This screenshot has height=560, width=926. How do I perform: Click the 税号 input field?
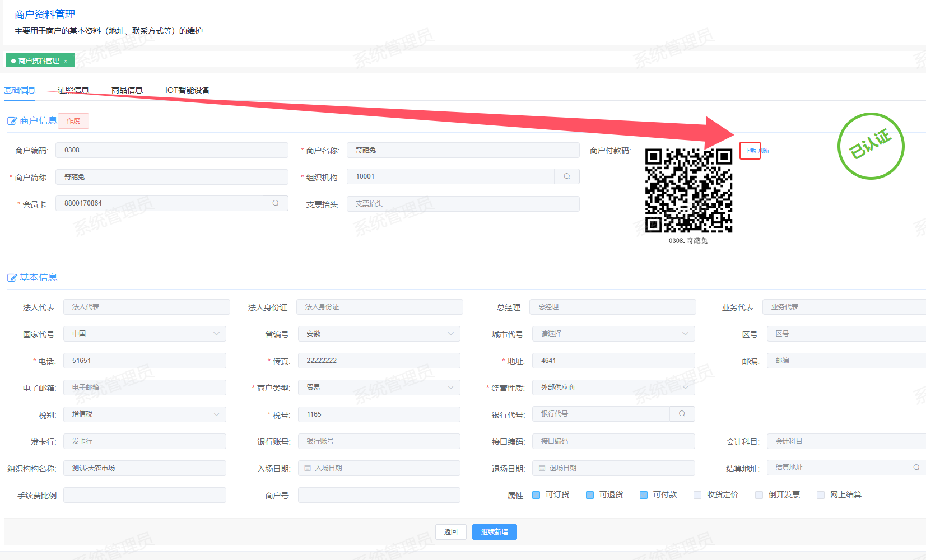pos(379,414)
